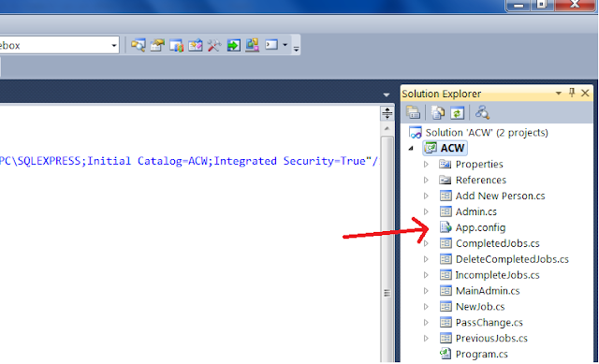This screenshot has width=599, height=364.
Task: Expand the Add New Person.cs node
Action: (x=427, y=196)
